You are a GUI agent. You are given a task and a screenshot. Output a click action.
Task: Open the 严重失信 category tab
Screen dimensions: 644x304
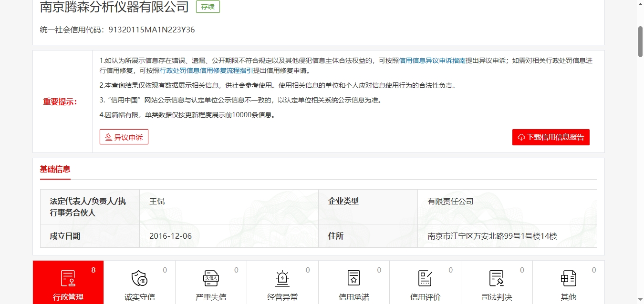211,282
